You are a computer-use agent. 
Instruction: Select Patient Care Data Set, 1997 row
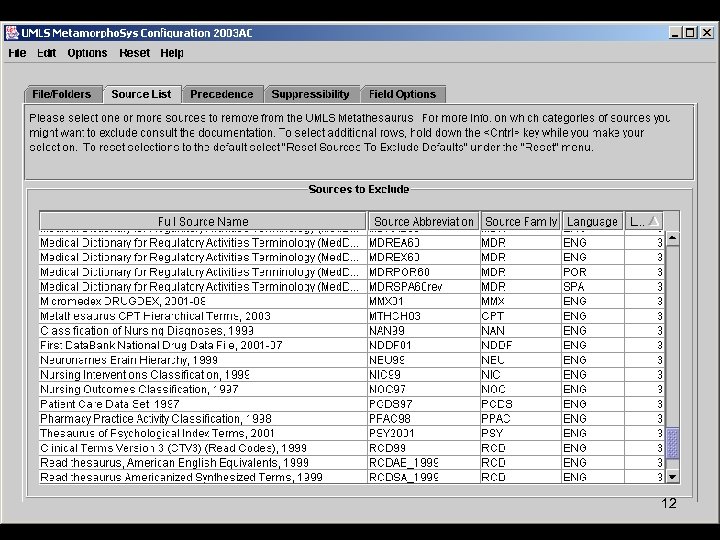pyautogui.click(x=352, y=404)
